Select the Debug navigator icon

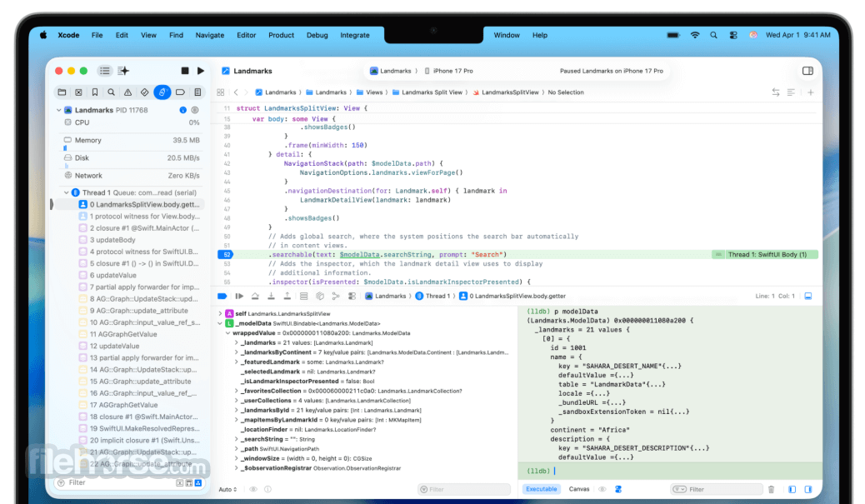pos(162,92)
